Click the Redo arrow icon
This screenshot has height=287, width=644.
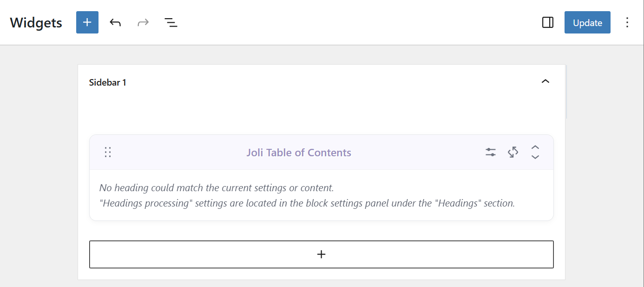point(143,22)
